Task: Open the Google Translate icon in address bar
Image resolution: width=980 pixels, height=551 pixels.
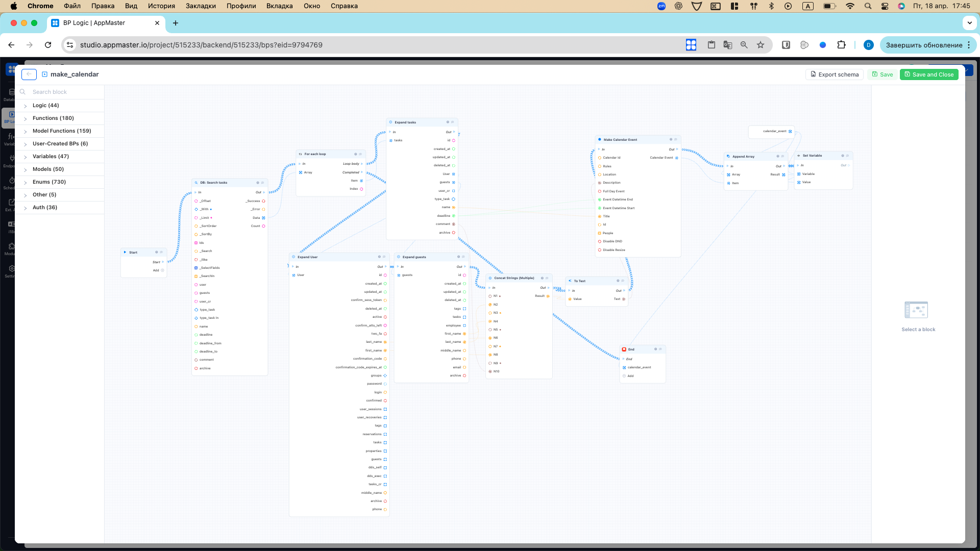Action: 728,45
